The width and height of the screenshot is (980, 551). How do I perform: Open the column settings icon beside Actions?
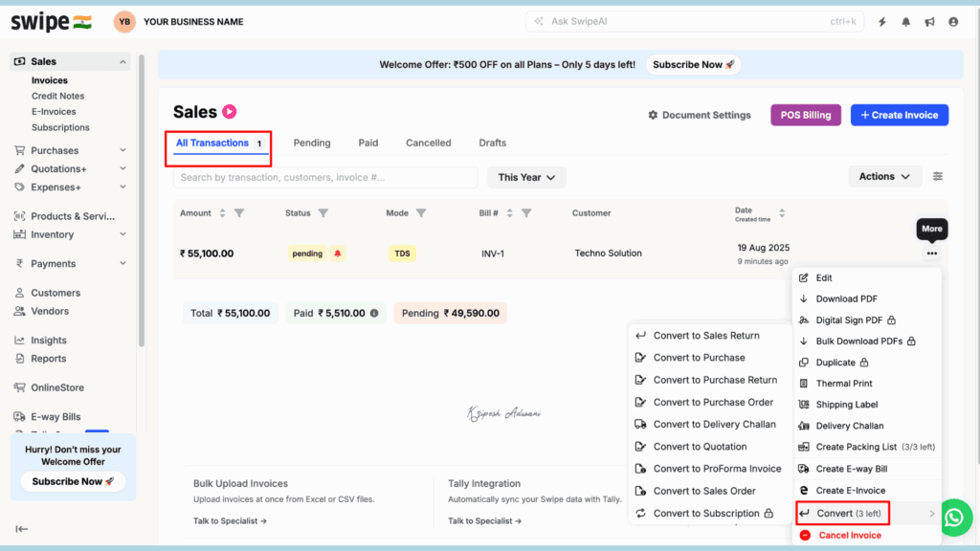(x=938, y=177)
